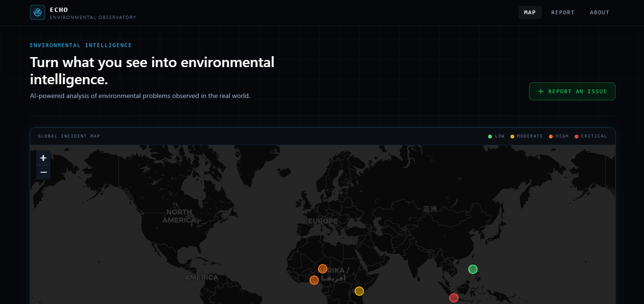This screenshot has height=304, width=644.
Task: Zoom in on the map
Action: pos(43,158)
